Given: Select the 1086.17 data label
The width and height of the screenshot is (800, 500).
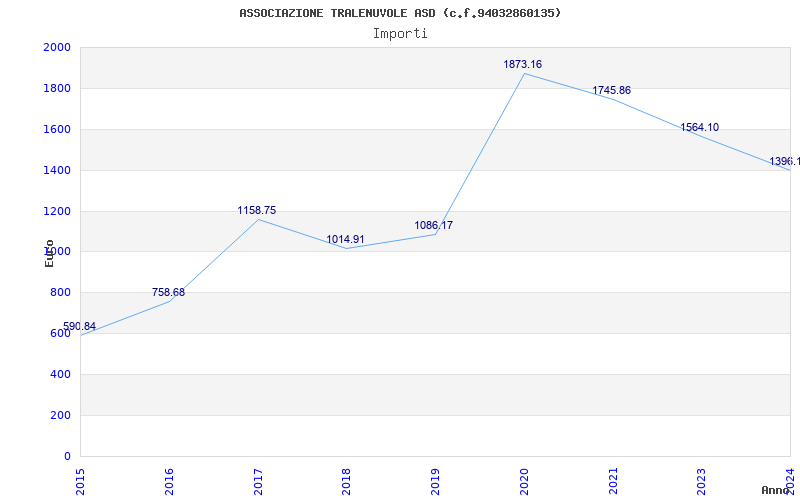Looking at the screenshot, I should 434,225.
